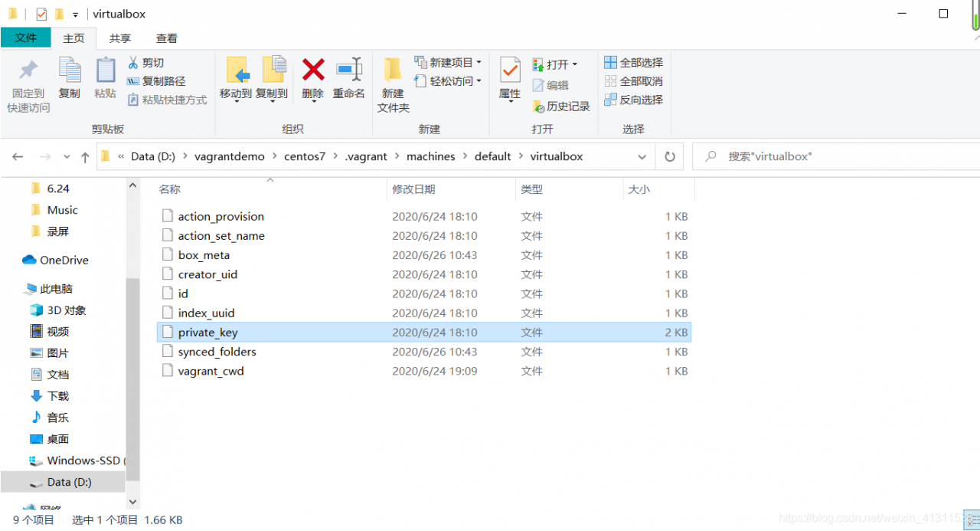The width and height of the screenshot is (980, 531).
Task: Open the File (文件) tab
Action: (x=26, y=38)
